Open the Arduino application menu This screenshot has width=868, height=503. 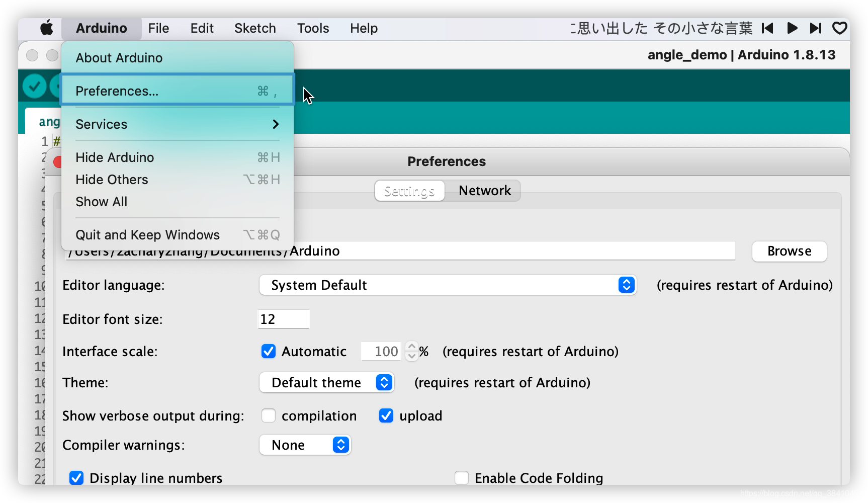coord(102,28)
